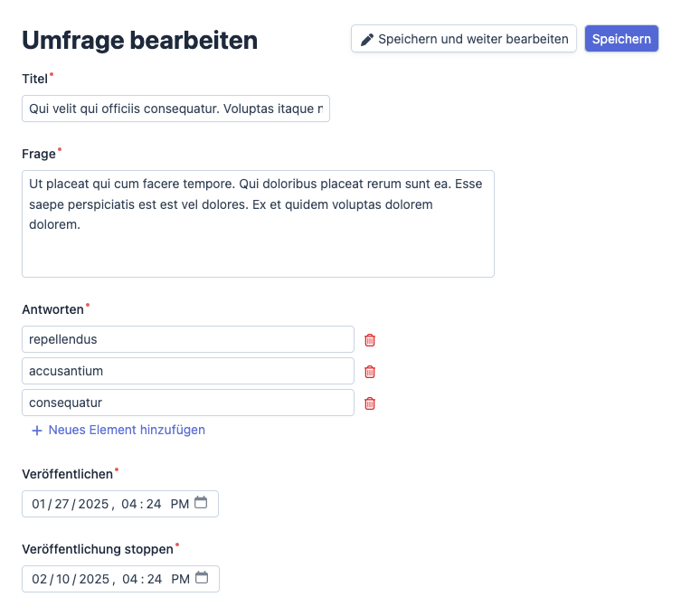Open calendar picker for Veröffentlichen date
The image size is (681, 616).
(x=201, y=503)
